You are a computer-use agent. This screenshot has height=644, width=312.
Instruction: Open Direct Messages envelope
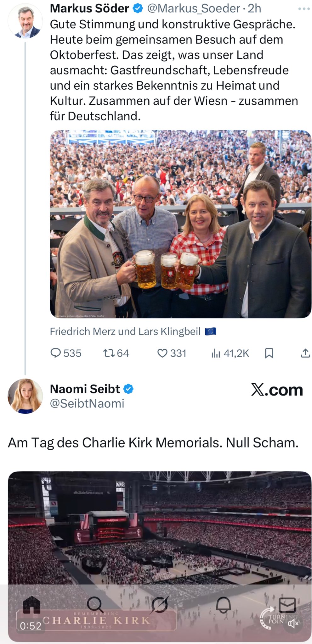tap(287, 605)
